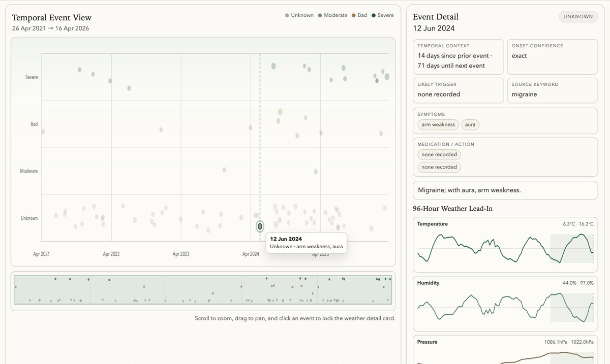
Task: Pick the Bad event dot between Apr 2022 and Apr 2023
Action: [161, 129]
